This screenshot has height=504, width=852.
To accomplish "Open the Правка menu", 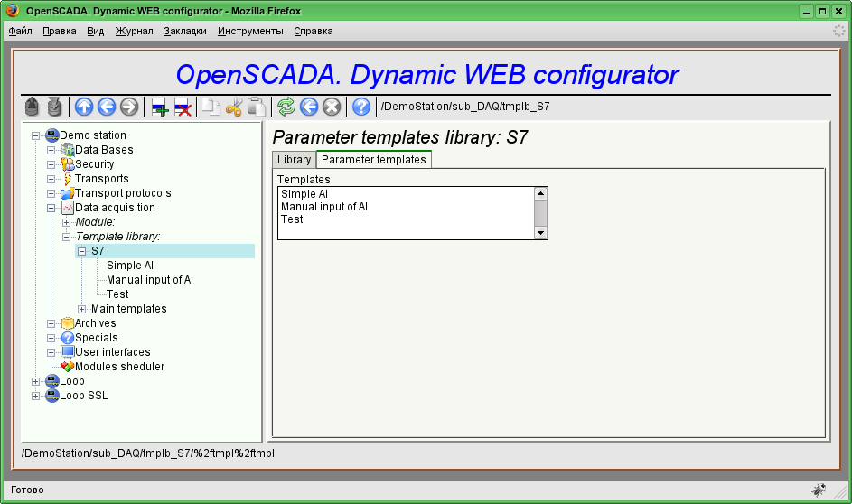I will [x=60, y=31].
